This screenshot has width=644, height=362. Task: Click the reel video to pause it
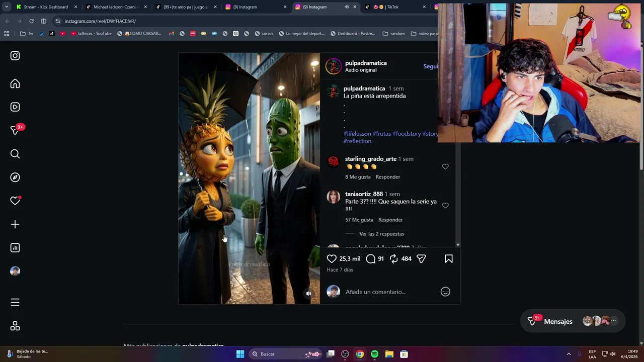[x=249, y=178]
